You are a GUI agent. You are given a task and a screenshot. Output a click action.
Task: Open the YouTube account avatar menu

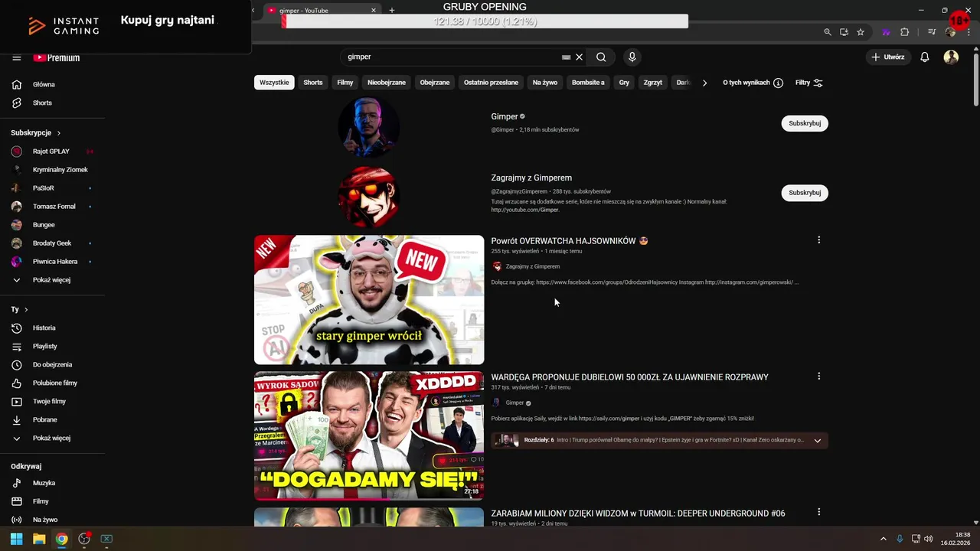(951, 57)
